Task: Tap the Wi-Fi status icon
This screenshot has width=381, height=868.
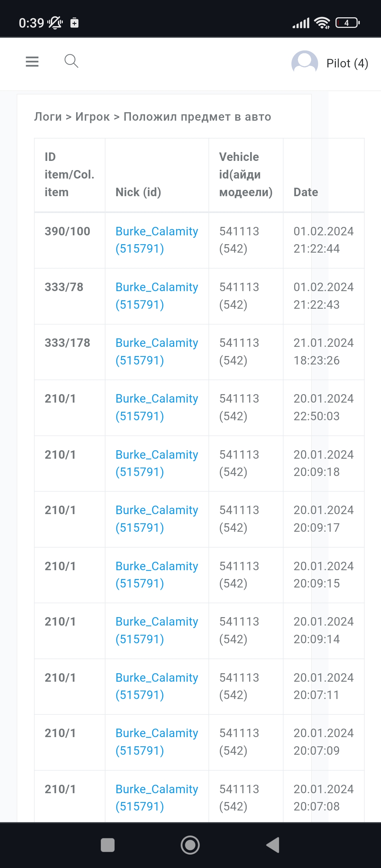Action: click(322, 23)
